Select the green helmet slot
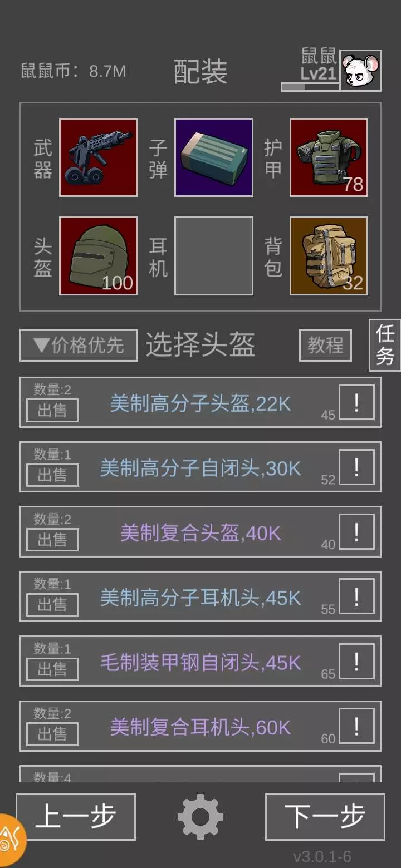Image resolution: width=401 pixels, height=868 pixels. (x=99, y=256)
